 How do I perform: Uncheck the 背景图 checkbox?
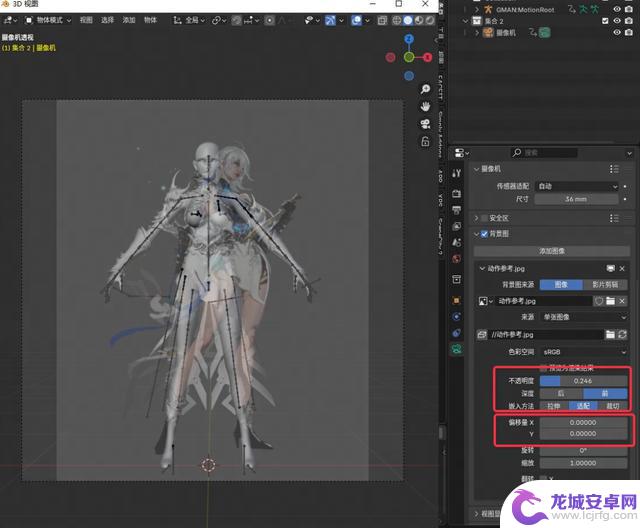coord(484,234)
